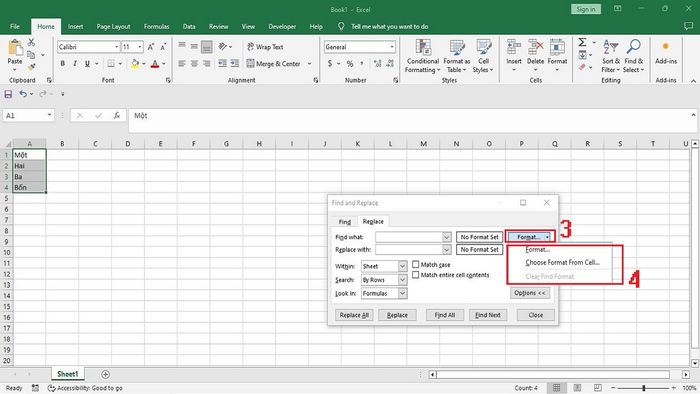Image resolution: width=700 pixels, height=394 pixels.
Task: Open the font size dropdown
Action: coord(140,47)
